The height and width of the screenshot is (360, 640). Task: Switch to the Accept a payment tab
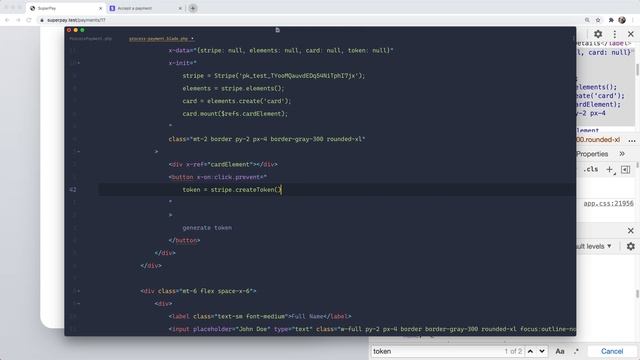145,8
